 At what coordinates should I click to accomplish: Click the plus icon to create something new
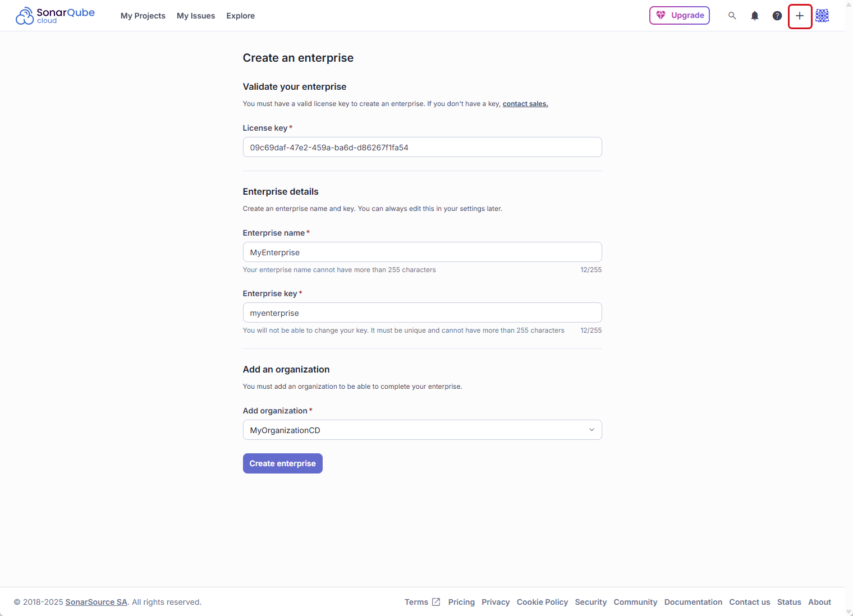[800, 16]
